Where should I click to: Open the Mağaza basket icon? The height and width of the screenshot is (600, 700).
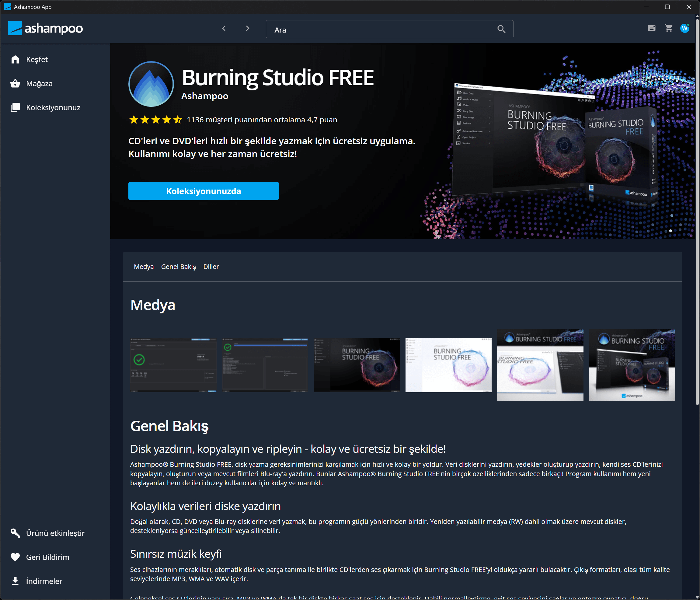(15, 83)
